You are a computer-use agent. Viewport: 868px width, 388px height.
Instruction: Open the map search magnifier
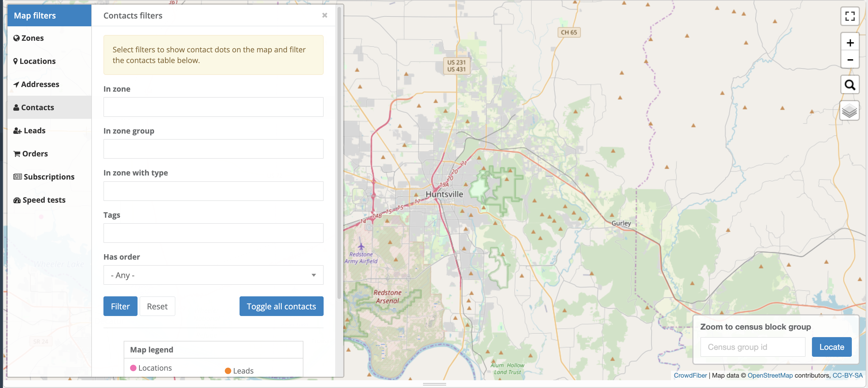850,85
